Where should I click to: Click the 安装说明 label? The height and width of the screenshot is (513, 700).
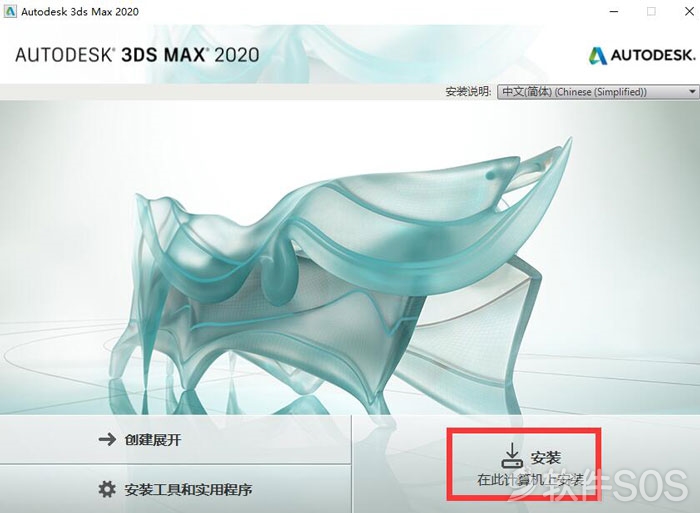tap(468, 92)
